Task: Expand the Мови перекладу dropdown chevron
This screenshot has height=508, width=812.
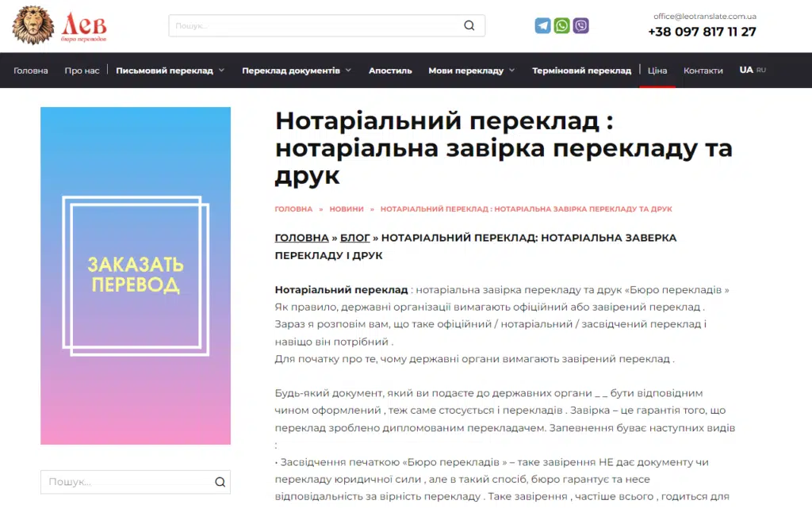Action: (x=512, y=71)
